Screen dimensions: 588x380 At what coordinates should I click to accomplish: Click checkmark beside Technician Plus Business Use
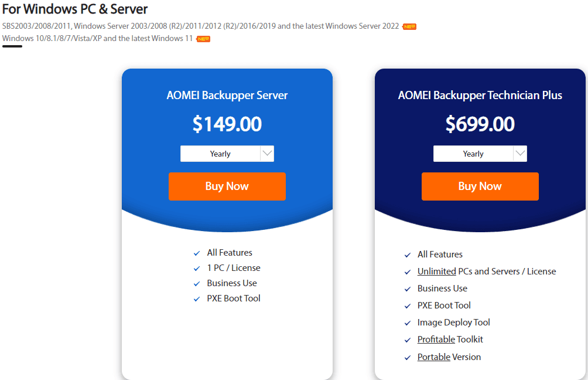point(408,289)
